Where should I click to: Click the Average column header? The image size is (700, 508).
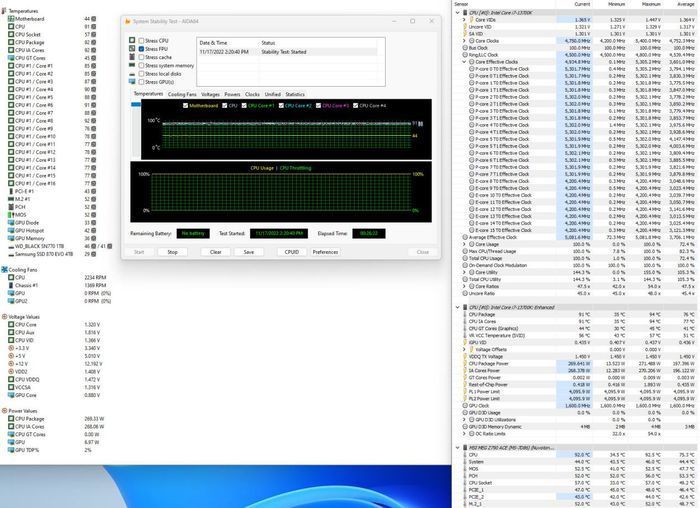[687, 4]
